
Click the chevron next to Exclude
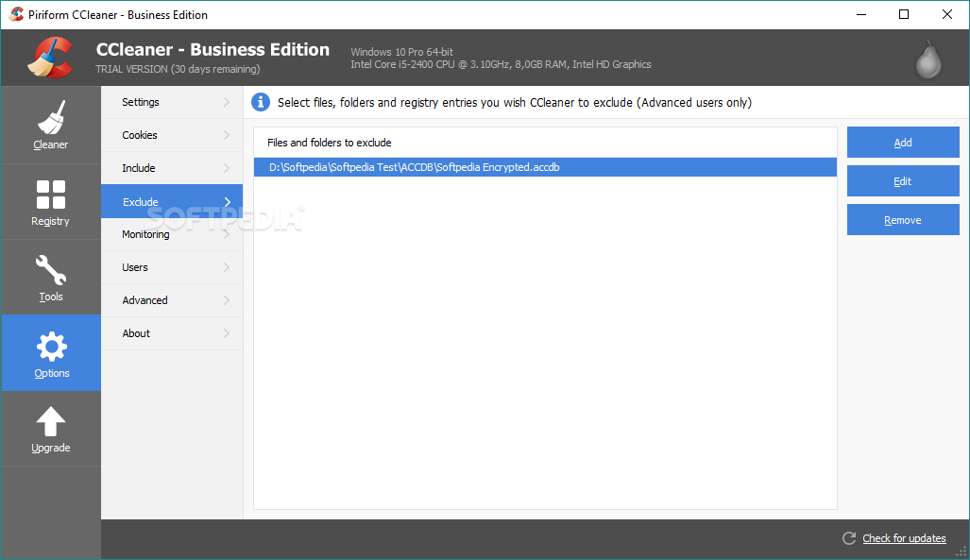(x=227, y=202)
